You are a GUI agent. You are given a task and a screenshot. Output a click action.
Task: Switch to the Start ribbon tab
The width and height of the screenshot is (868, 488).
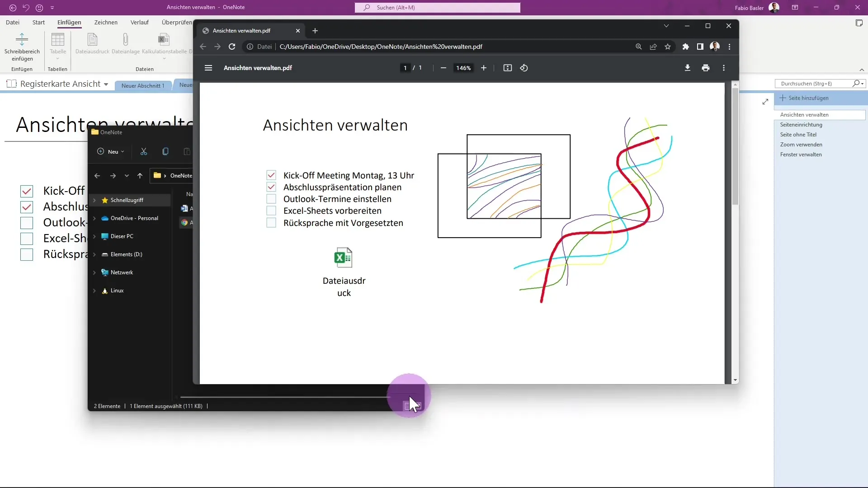pyautogui.click(x=38, y=22)
